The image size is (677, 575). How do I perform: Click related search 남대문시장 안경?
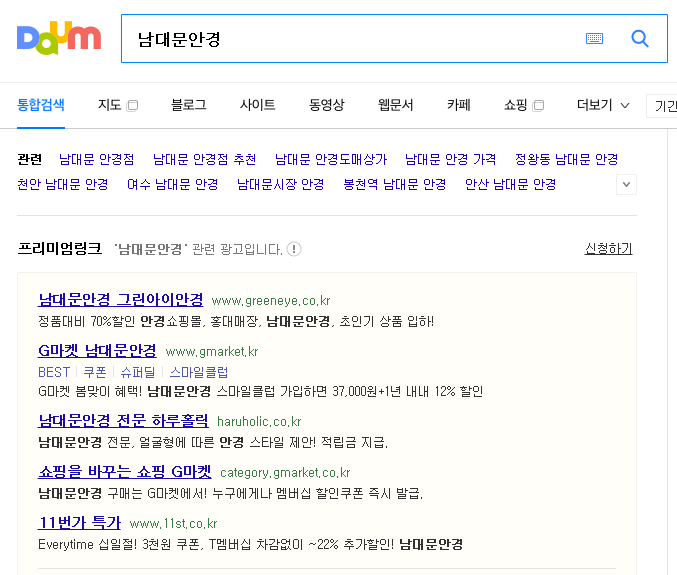click(x=281, y=184)
